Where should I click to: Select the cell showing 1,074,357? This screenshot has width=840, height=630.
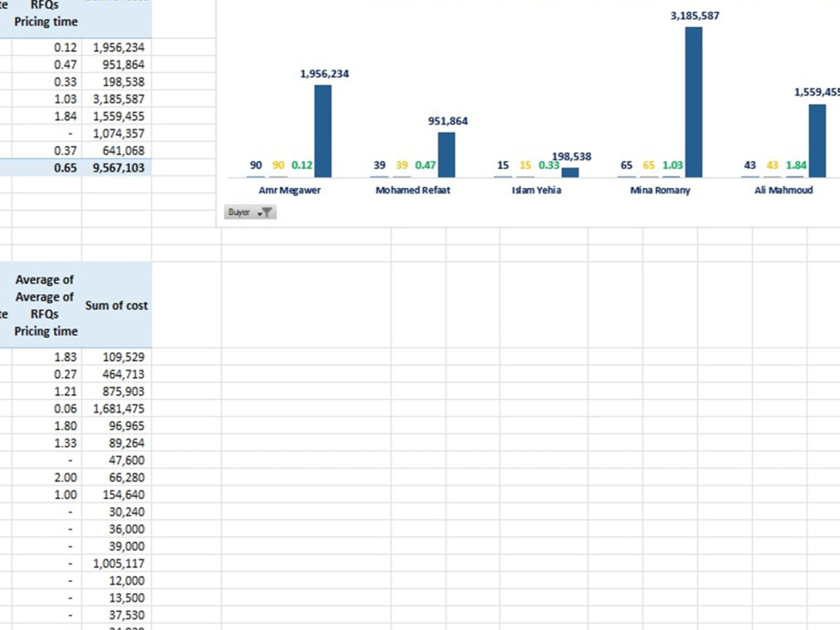point(117,133)
